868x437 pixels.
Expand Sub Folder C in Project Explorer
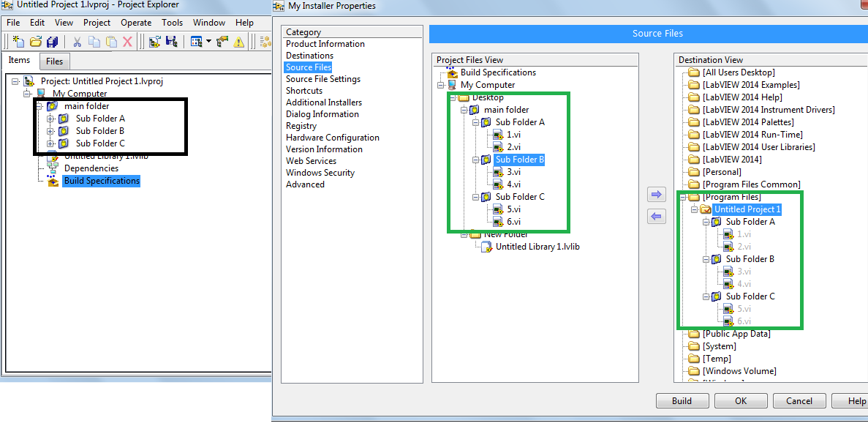point(50,143)
